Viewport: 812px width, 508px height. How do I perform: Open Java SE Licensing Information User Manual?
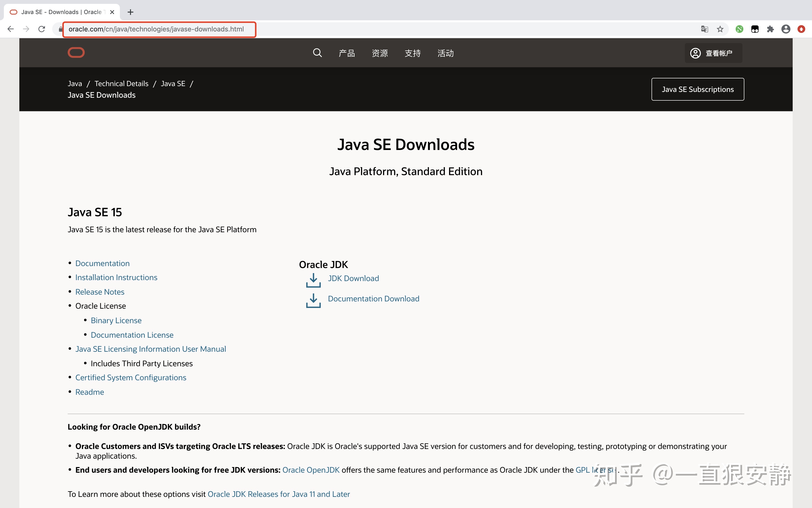click(151, 349)
